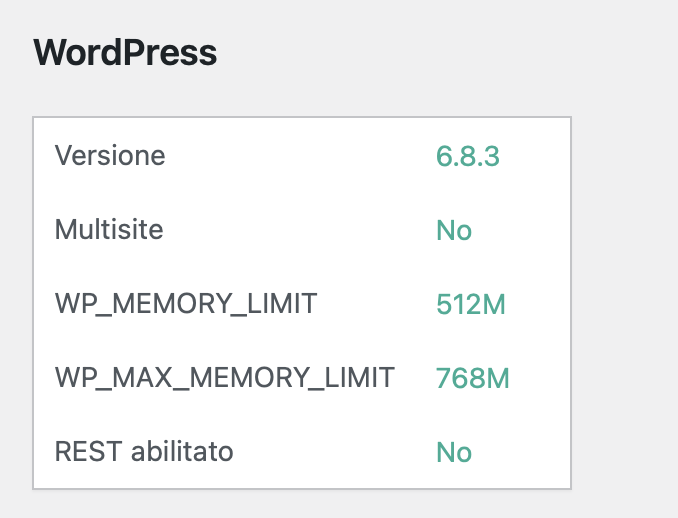Click the gap between Versione and 6.8.3
Image resolution: width=678 pixels, height=518 pixels.
click(300, 156)
